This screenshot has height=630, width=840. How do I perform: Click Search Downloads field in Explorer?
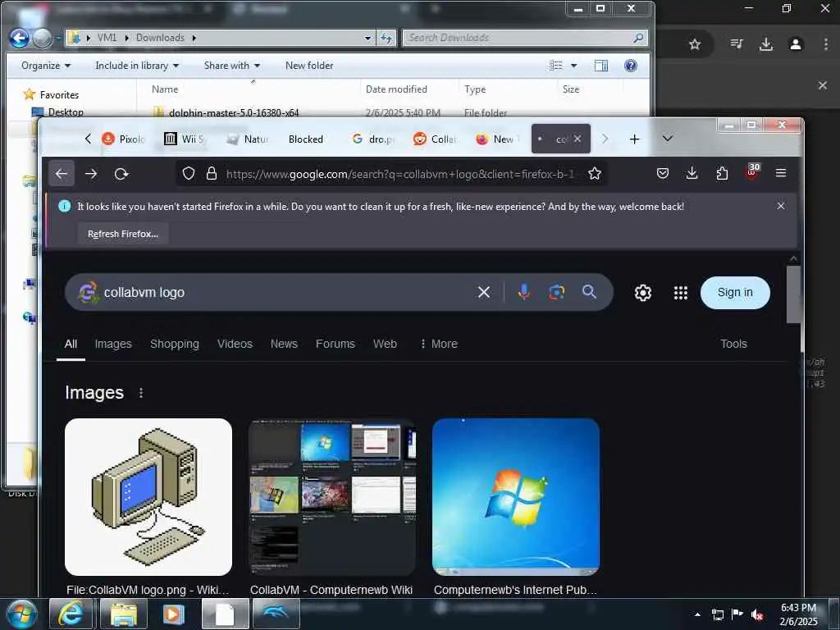(525, 38)
